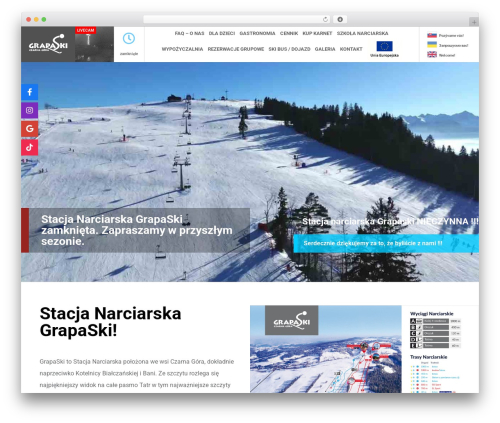Image resolution: width=500 pixels, height=423 pixels.
Task: Go to REZERWACJE GRUPOWE page
Action: [x=236, y=49]
